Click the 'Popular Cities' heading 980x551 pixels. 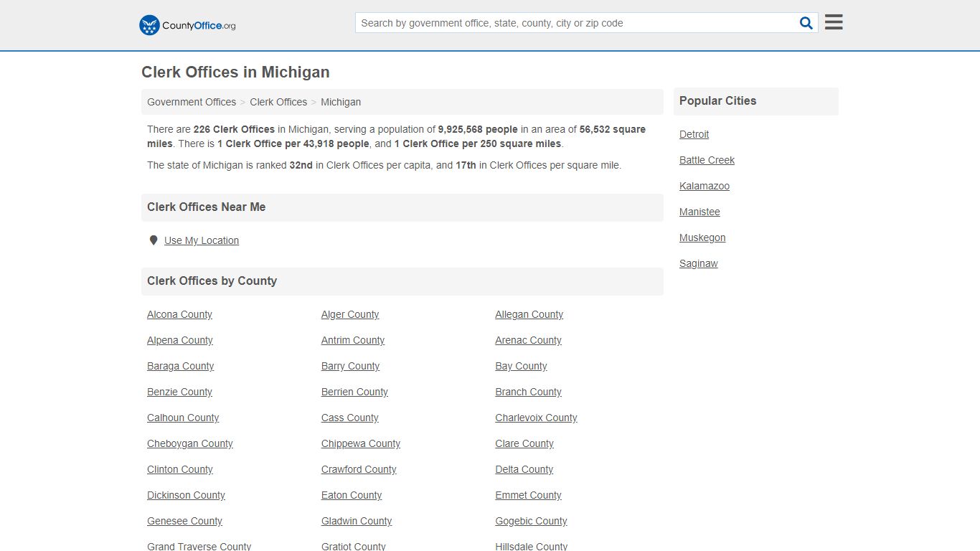click(x=717, y=101)
